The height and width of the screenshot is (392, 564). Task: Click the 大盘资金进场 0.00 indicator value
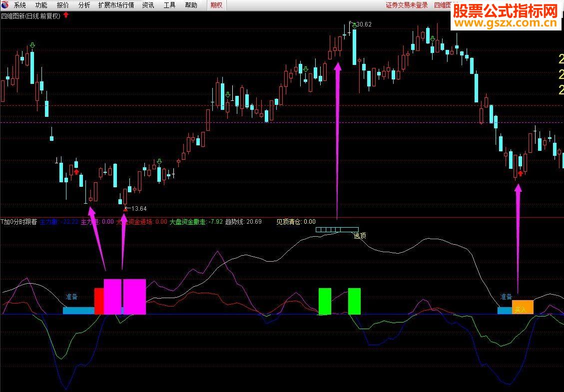point(142,222)
